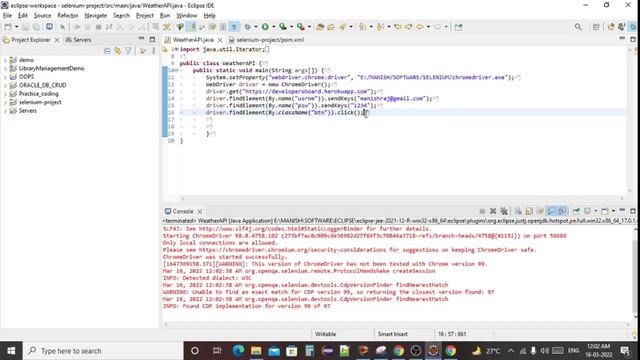Click the Windows search box
640x360 pixels.
(x=102, y=351)
